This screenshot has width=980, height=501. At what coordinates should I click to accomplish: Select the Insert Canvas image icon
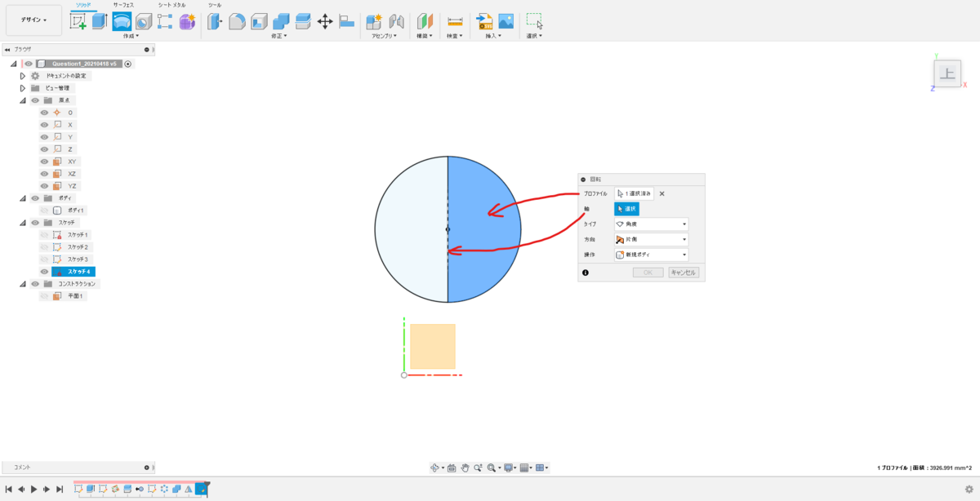tap(506, 21)
